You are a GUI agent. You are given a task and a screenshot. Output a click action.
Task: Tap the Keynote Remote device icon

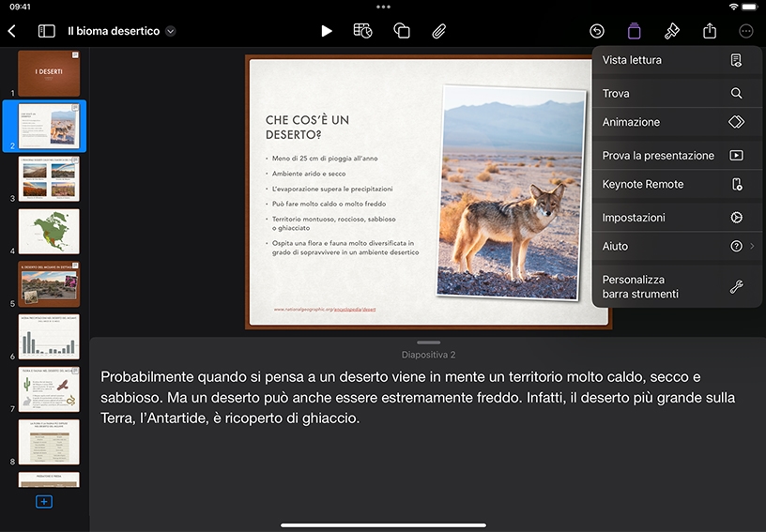click(737, 184)
